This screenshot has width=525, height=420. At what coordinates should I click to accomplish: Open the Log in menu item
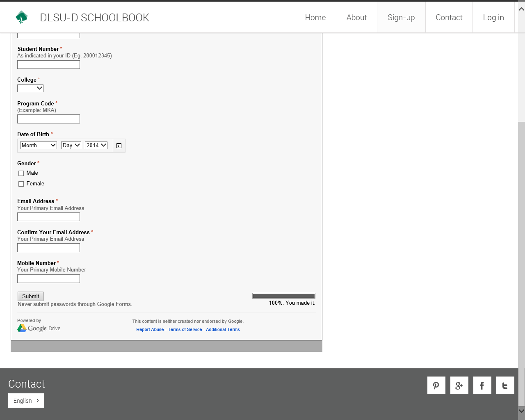tap(493, 17)
